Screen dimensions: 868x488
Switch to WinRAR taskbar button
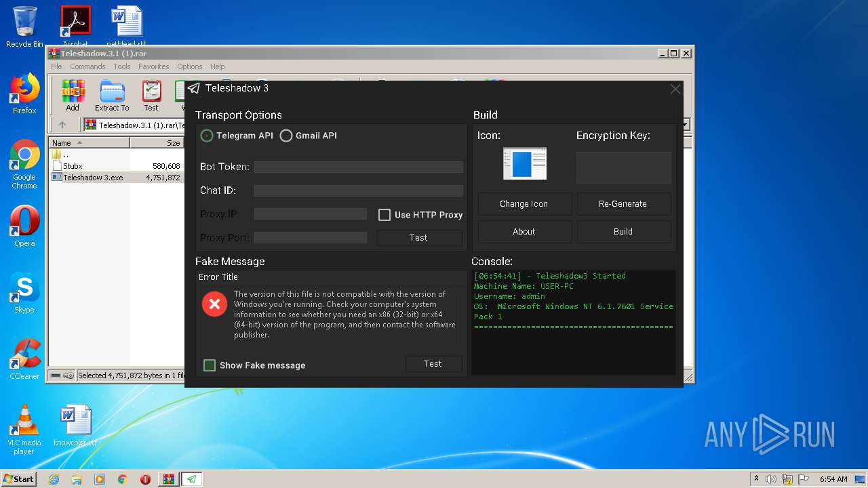[168, 479]
